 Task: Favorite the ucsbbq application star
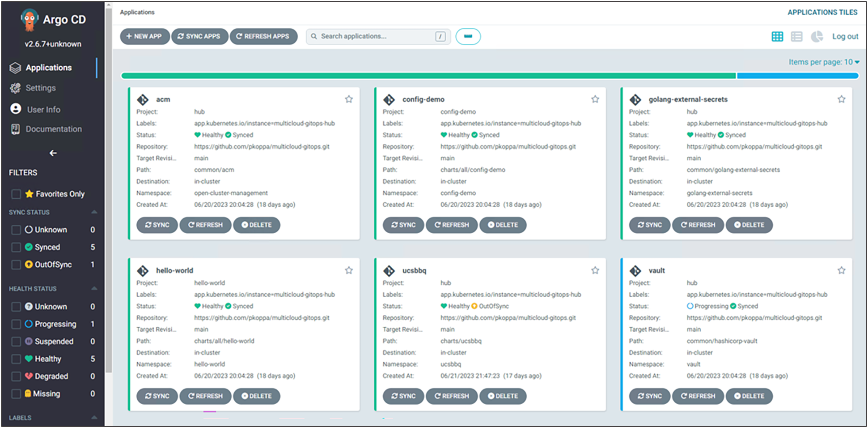click(595, 270)
